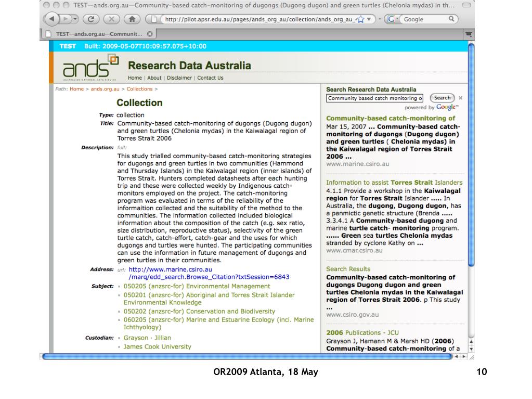This screenshot has height=399, width=532.
Task: Open the Community-based catch-monitoring of result
Action: tap(391, 118)
